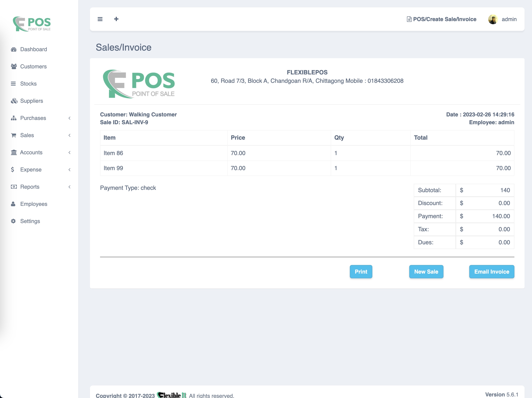
Task: Click the Stocks list icon
Action: click(x=13, y=84)
